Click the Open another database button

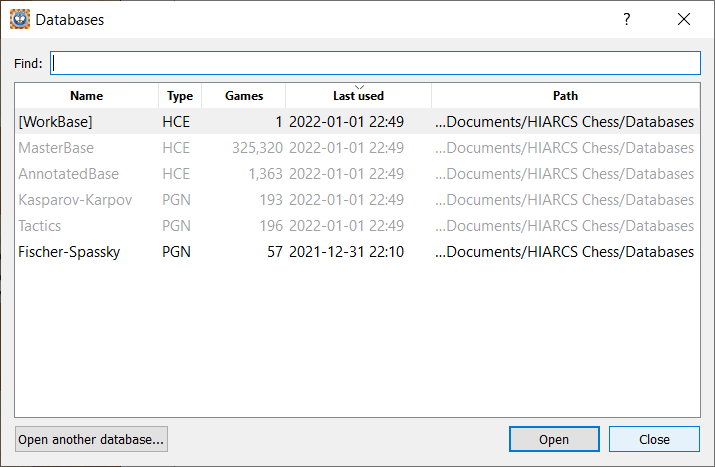(91, 439)
